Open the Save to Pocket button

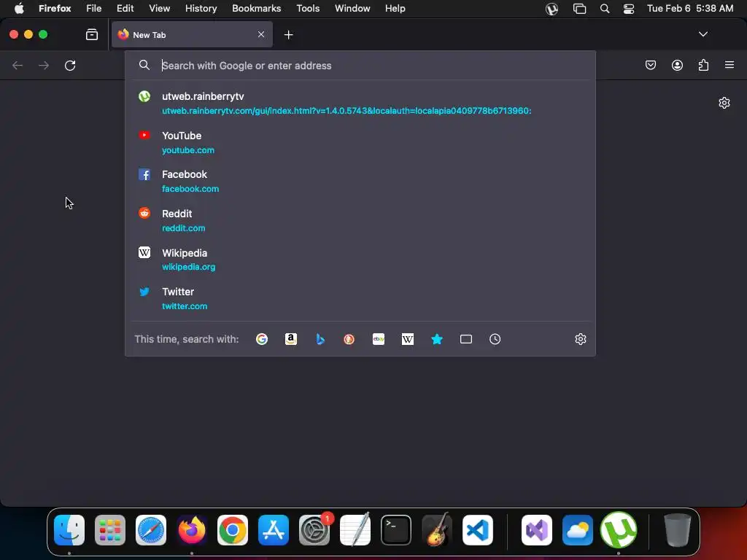(650, 65)
